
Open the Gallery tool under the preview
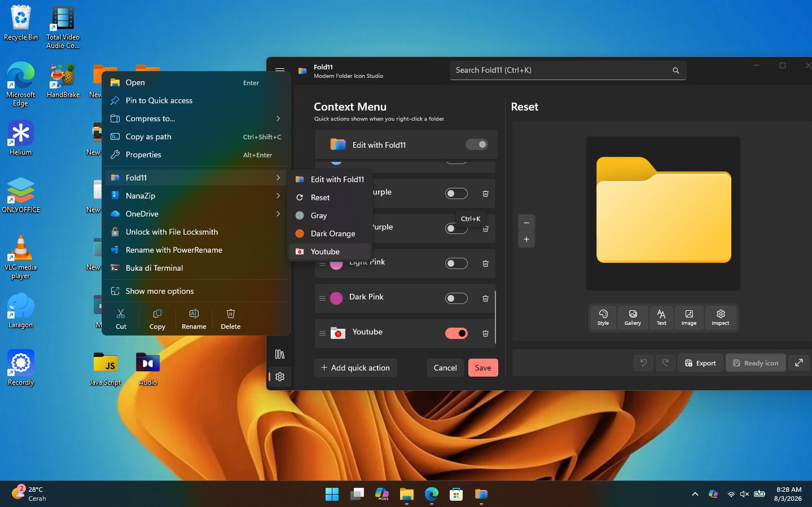click(x=633, y=317)
